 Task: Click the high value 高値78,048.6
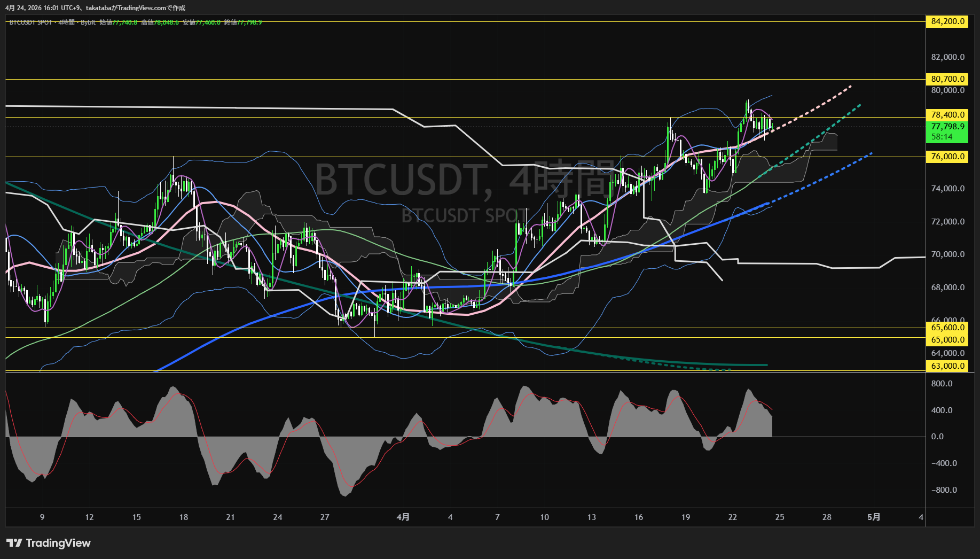pos(160,22)
